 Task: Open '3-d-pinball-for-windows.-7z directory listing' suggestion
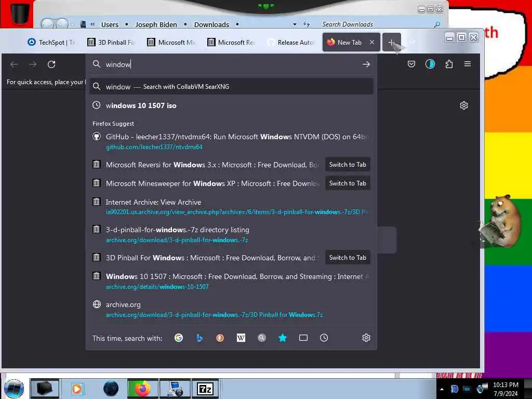pos(231,234)
